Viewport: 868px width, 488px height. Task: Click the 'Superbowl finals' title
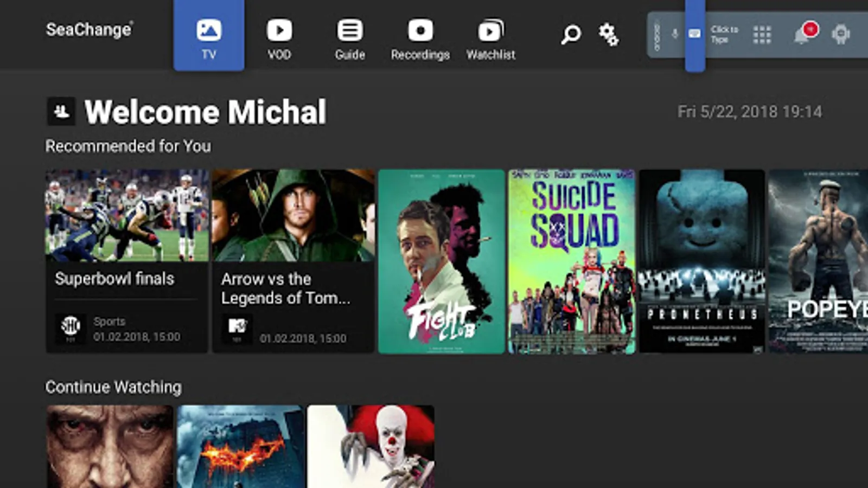(x=114, y=279)
